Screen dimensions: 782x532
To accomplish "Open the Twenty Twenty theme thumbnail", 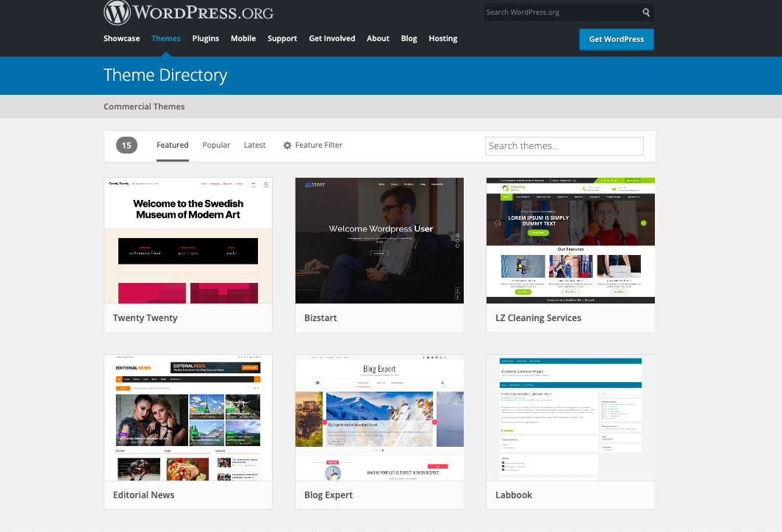I will [x=188, y=241].
